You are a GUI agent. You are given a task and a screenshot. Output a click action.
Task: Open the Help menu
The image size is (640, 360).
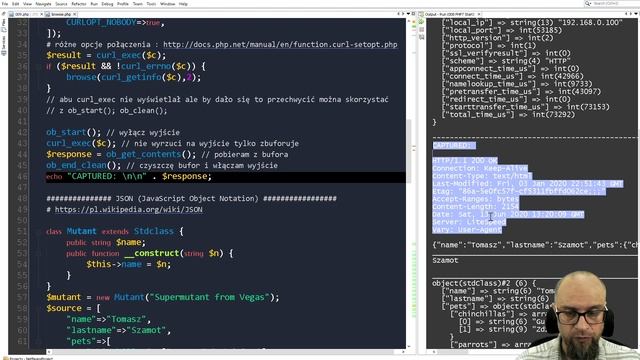pyautogui.click(x=183, y=4)
